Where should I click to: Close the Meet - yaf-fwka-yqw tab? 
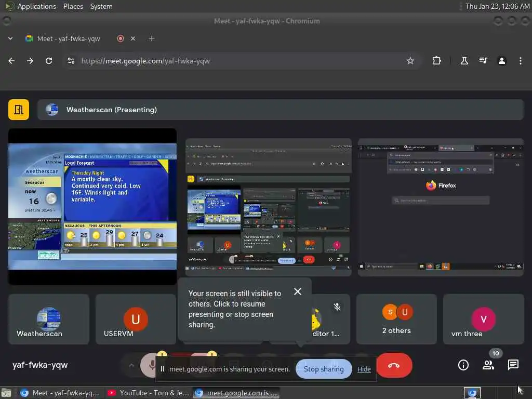(x=133, y=38)
